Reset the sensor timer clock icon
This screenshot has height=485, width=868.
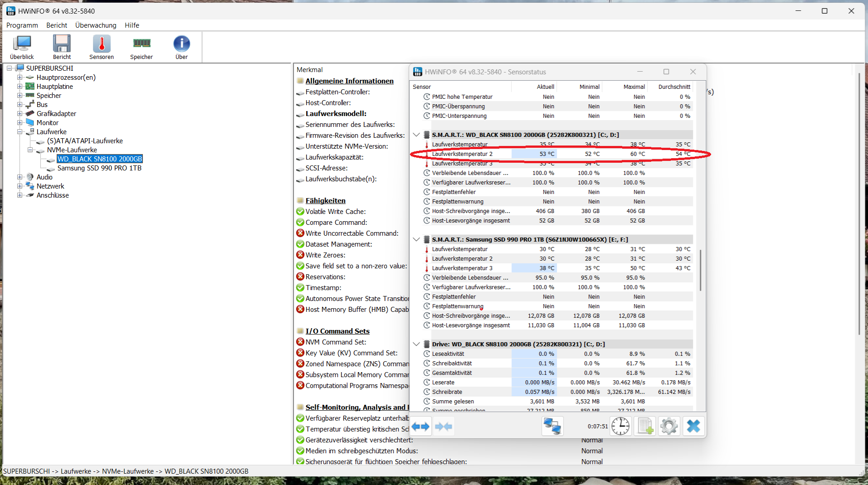(x=620, y=427)
